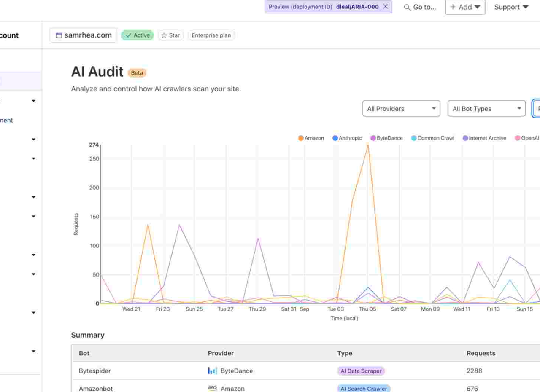This screenshot has width=540, height=392.
Task: Click the green checkmark in the Active badge
Action: 128,35
